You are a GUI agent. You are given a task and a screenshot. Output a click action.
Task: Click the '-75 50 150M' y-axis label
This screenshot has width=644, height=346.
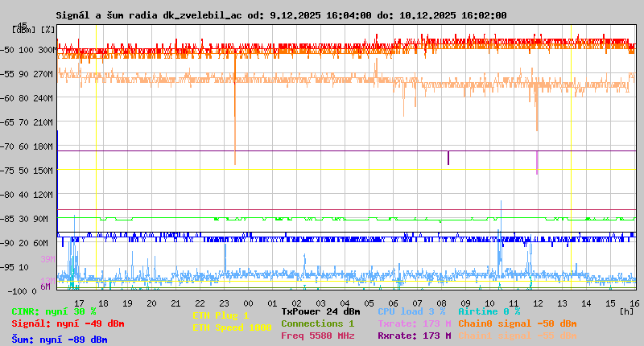tap(27, 171)
